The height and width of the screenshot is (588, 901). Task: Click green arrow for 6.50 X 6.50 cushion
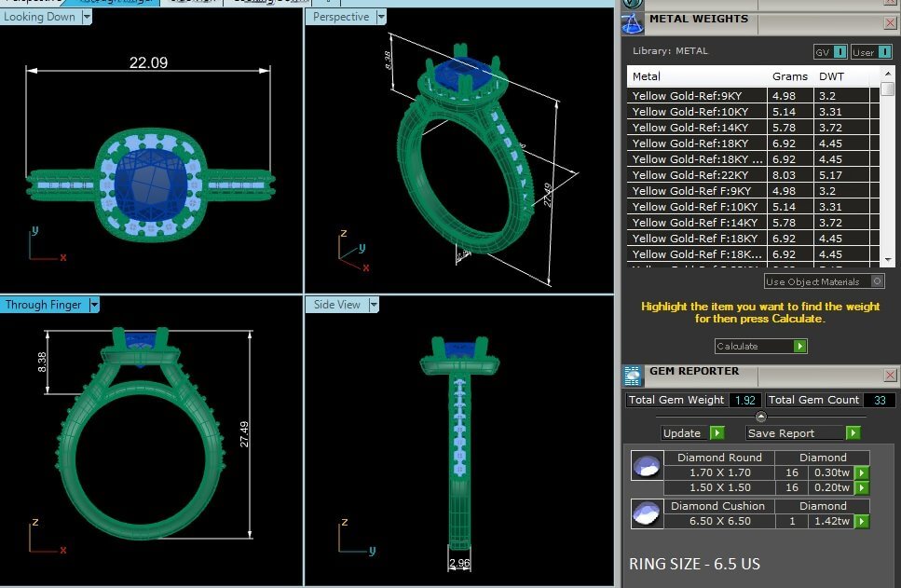point(862,522)
